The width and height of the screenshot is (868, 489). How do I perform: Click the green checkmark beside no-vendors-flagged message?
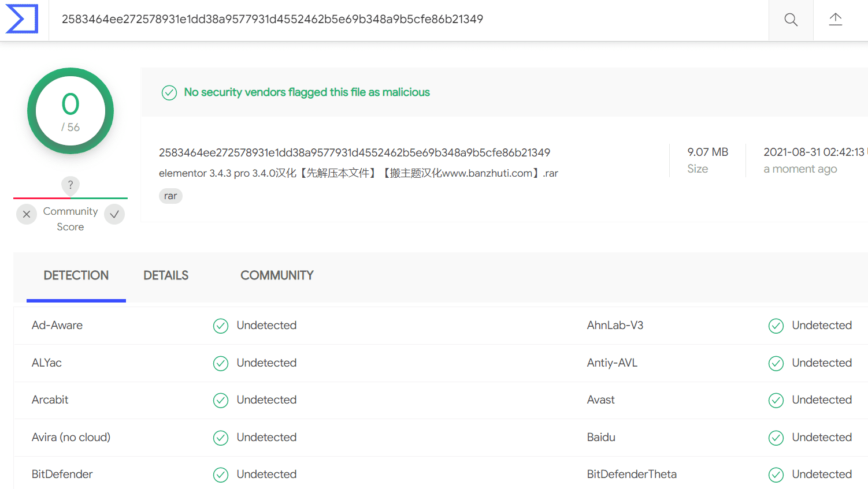[169, 92]
